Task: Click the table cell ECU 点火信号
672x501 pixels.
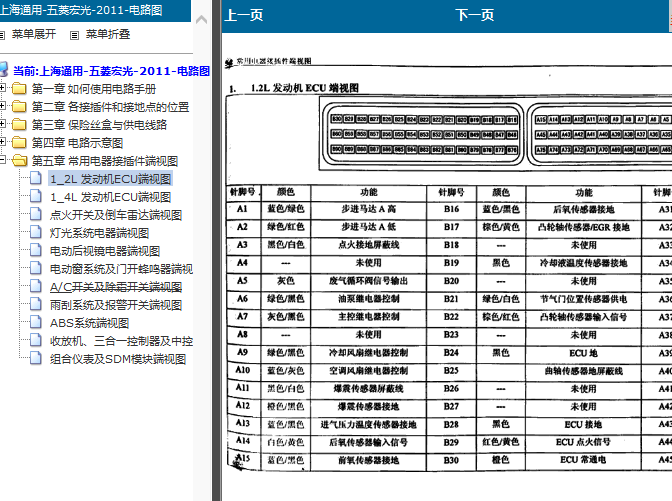Action: (583, 442)
